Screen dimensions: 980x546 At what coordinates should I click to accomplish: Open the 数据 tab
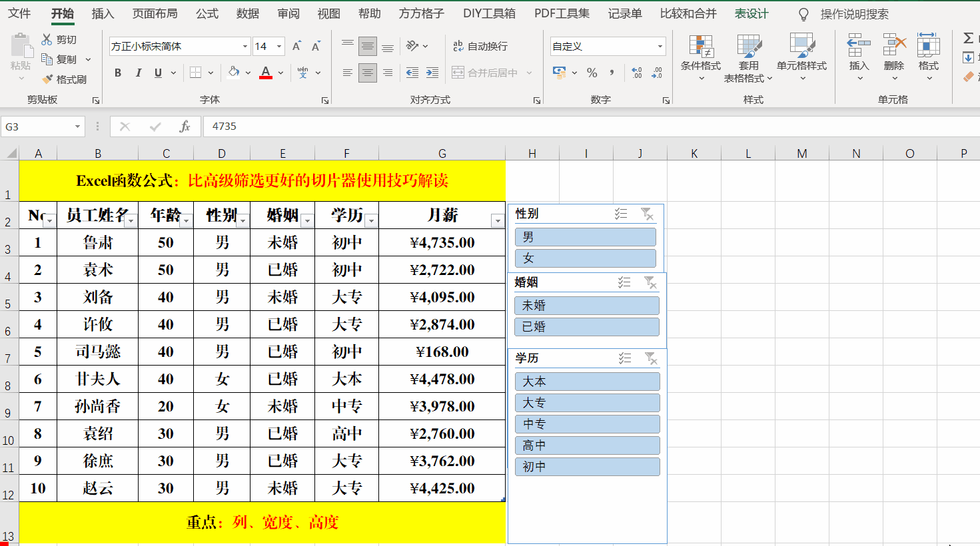point(248,14)
